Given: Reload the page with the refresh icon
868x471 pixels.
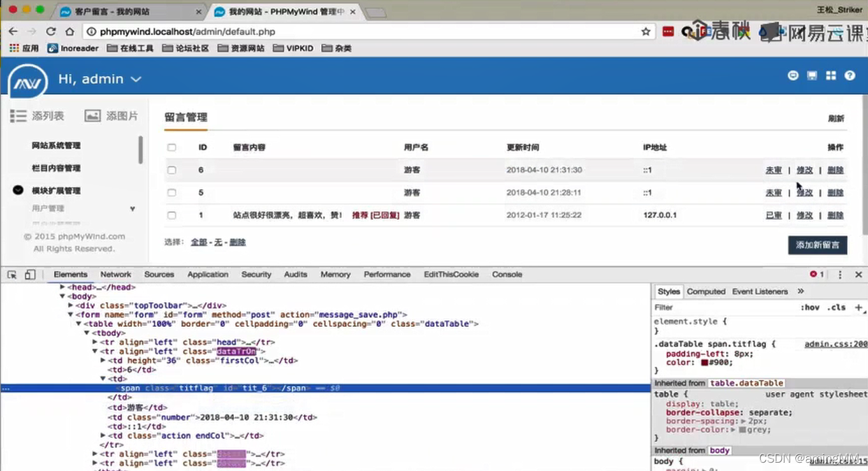Looking at the screenshot, I should click(50, 31).
